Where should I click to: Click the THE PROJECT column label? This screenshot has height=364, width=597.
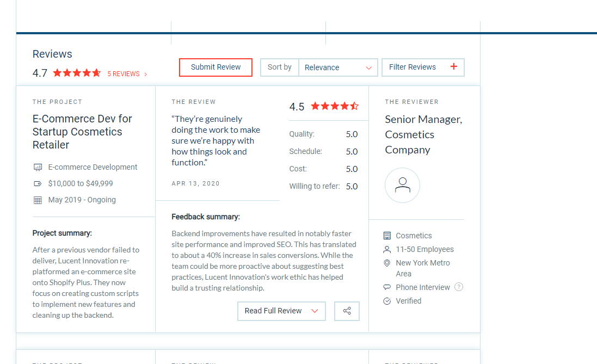click(57, 102)
